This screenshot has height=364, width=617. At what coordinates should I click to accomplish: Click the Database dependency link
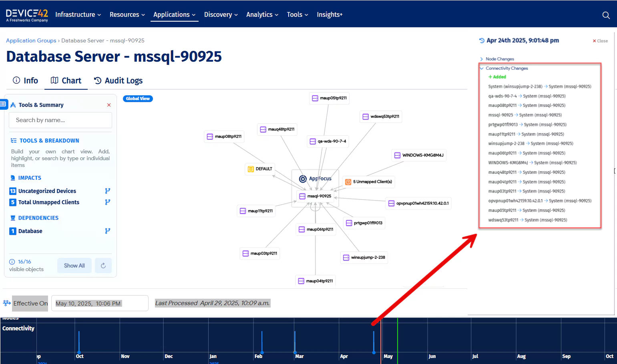click(x=30, y=231)
